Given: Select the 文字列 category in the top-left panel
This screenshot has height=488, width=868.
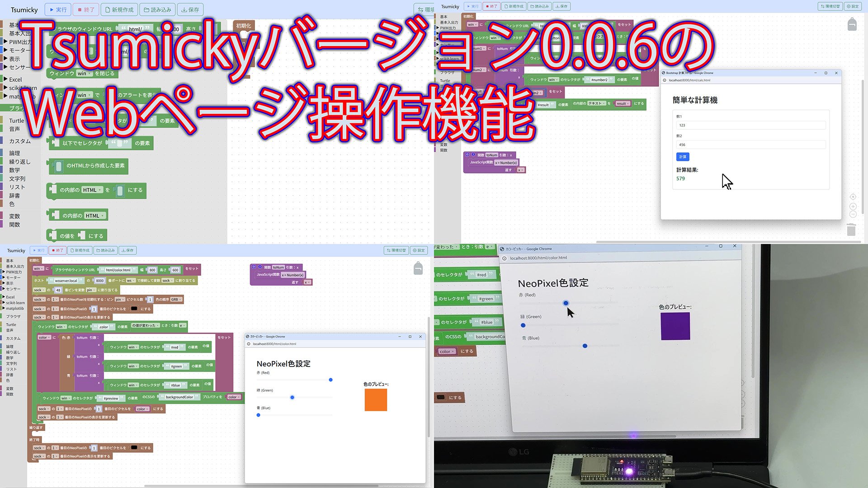Looking at the screenshot, I should 17,179.
